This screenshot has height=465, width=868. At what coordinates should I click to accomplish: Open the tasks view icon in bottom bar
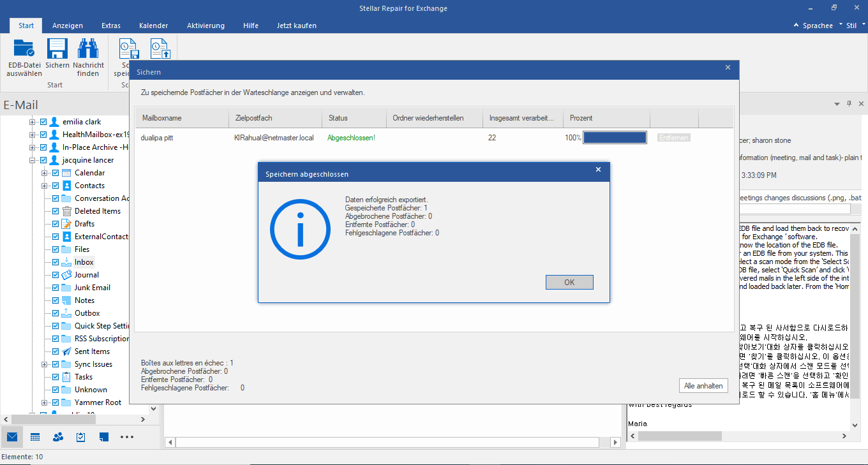click(81, 437)
